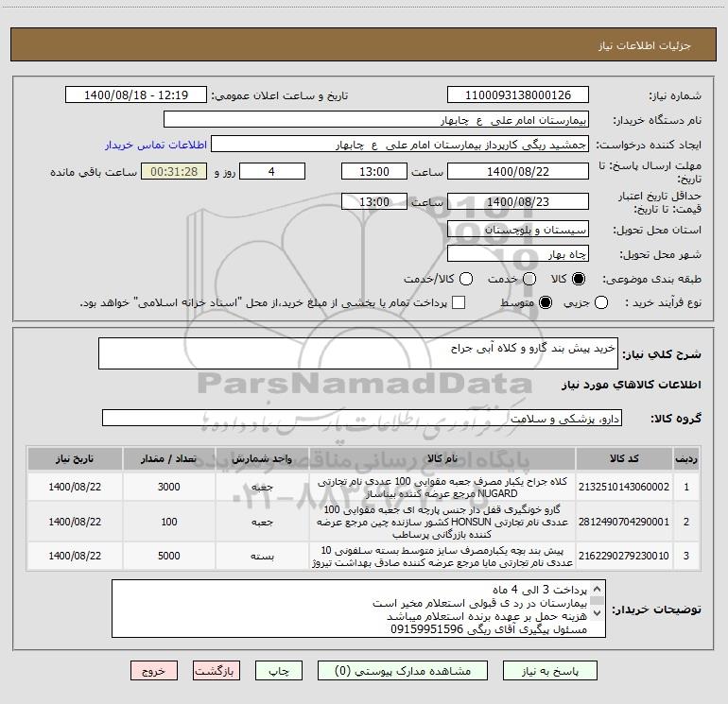
Task: Click the خروج exit button
Action: [154, 671]
